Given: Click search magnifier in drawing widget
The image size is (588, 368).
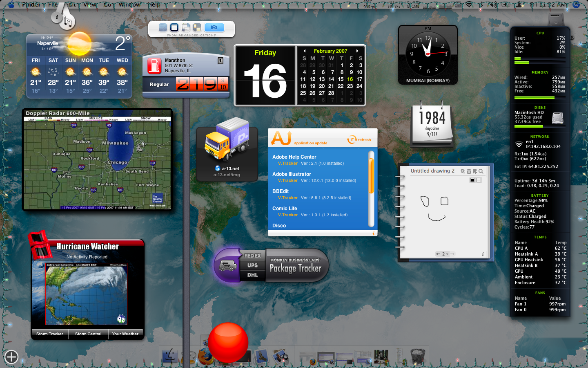Looking at the screenshot, I should pyautogui.click(x=481, y=171).
